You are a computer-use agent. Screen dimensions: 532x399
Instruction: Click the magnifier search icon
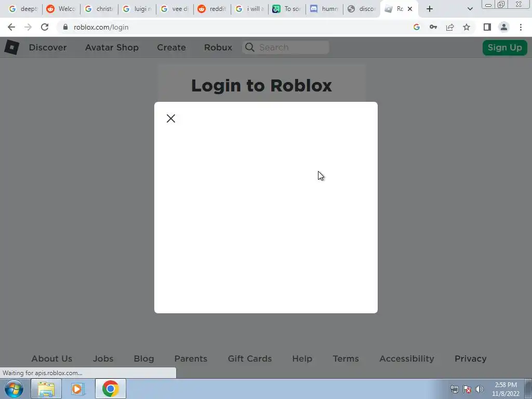[x=250, y=47]
